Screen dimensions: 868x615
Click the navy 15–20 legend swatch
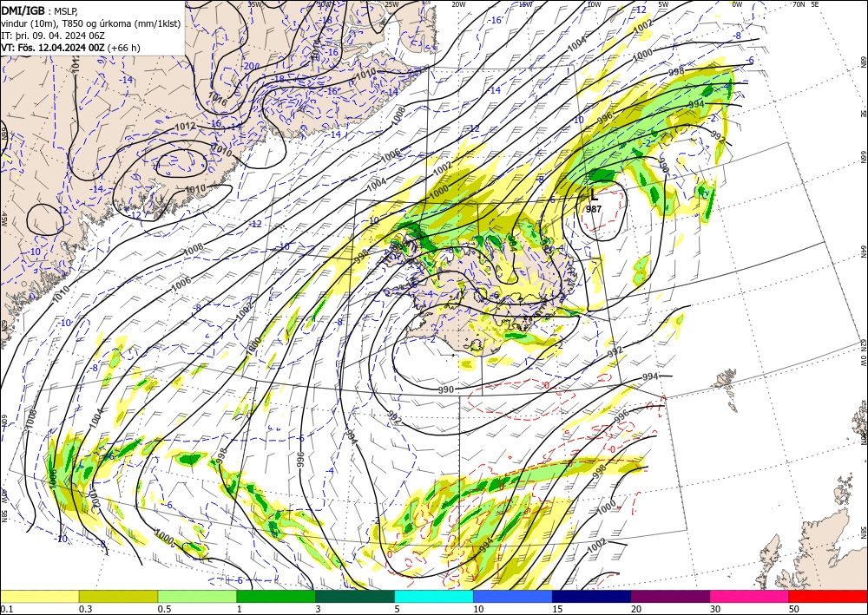(592, 596)
